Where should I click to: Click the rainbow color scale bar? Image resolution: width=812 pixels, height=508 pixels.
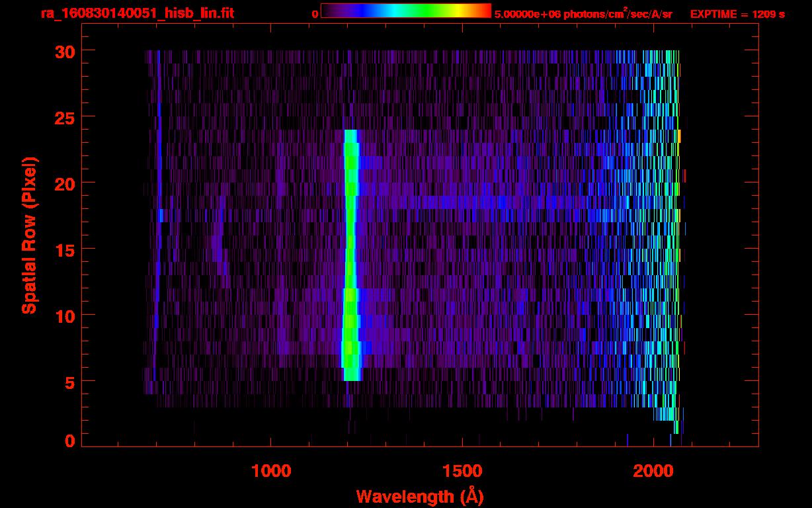pyautogui.click(x=406, y=11)
